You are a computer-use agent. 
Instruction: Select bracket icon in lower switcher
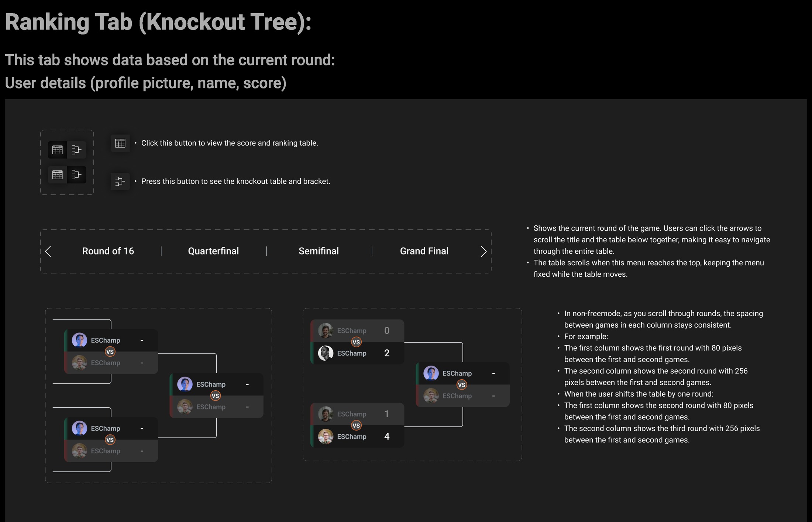point(76,174)
